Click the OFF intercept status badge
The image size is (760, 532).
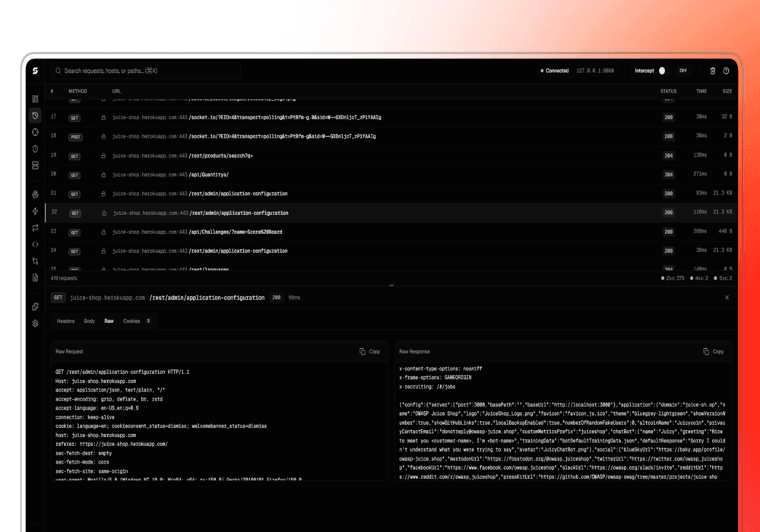tap(683, 71)
